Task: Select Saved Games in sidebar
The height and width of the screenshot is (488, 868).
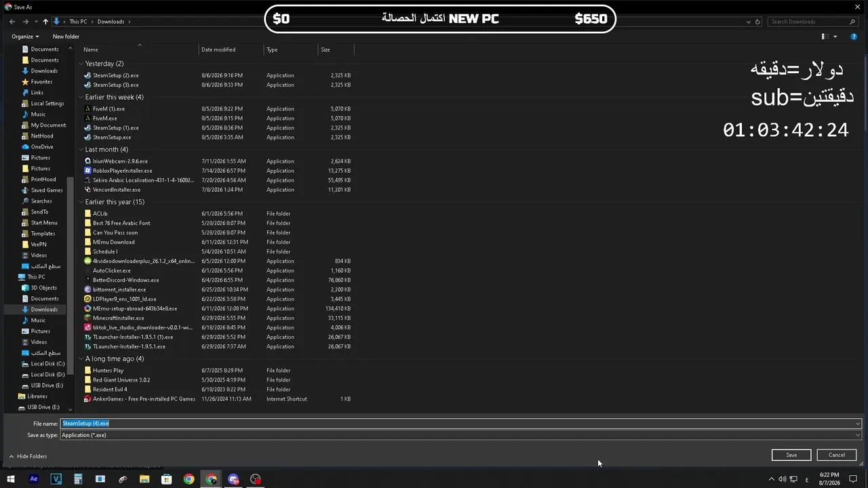Action: tap(42, 190)
